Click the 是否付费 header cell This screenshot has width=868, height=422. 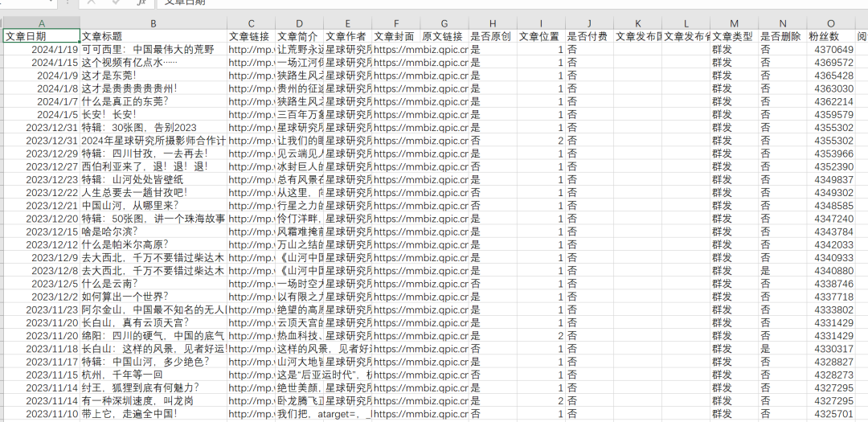tap(590, 36)
